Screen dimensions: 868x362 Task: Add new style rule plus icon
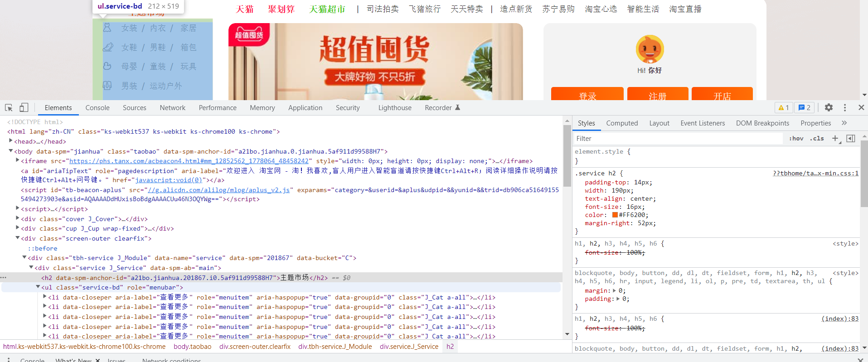click(835, 138)
